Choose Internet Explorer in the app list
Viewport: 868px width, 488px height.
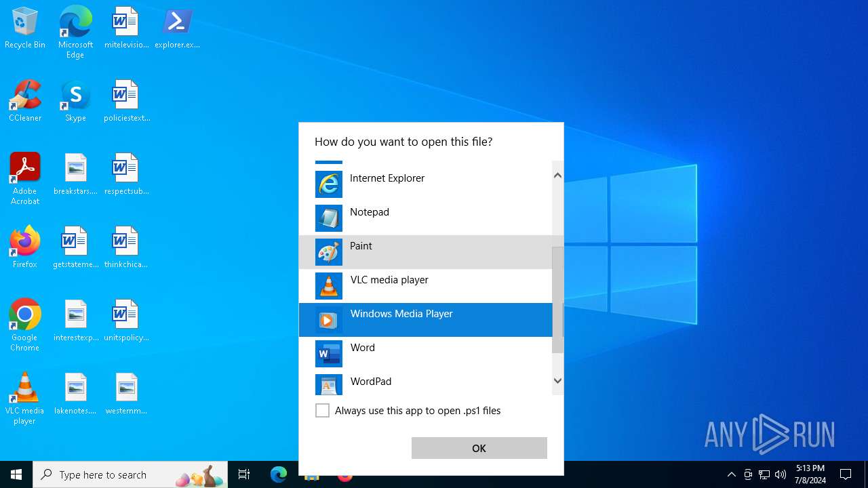click(x=425, y=184)
